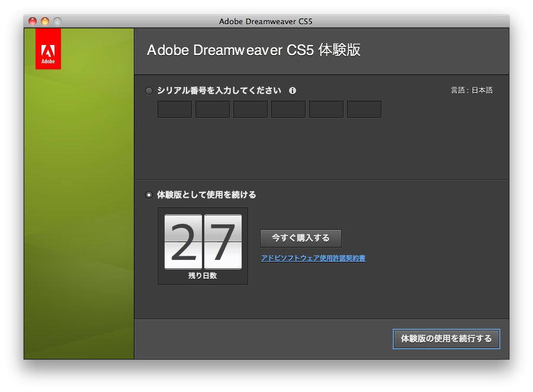Click the 体験版の使用を続行する continue trial button

(447, 339)
